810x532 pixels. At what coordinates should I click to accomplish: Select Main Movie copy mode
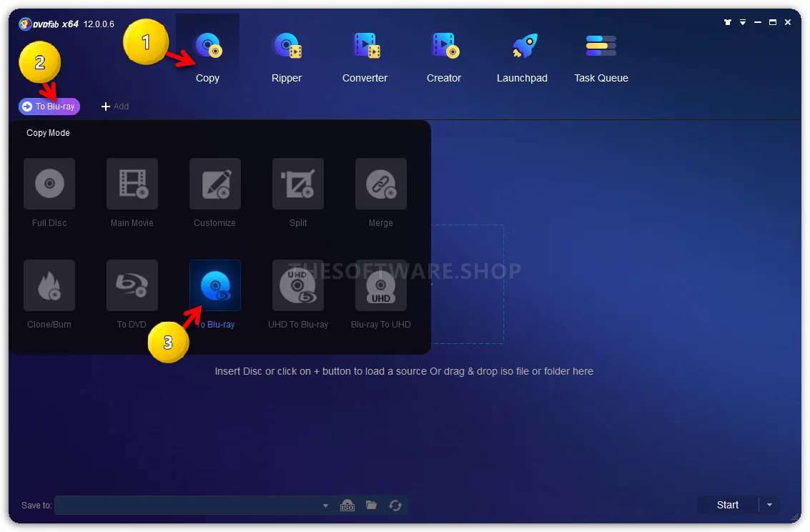(132, 184)
